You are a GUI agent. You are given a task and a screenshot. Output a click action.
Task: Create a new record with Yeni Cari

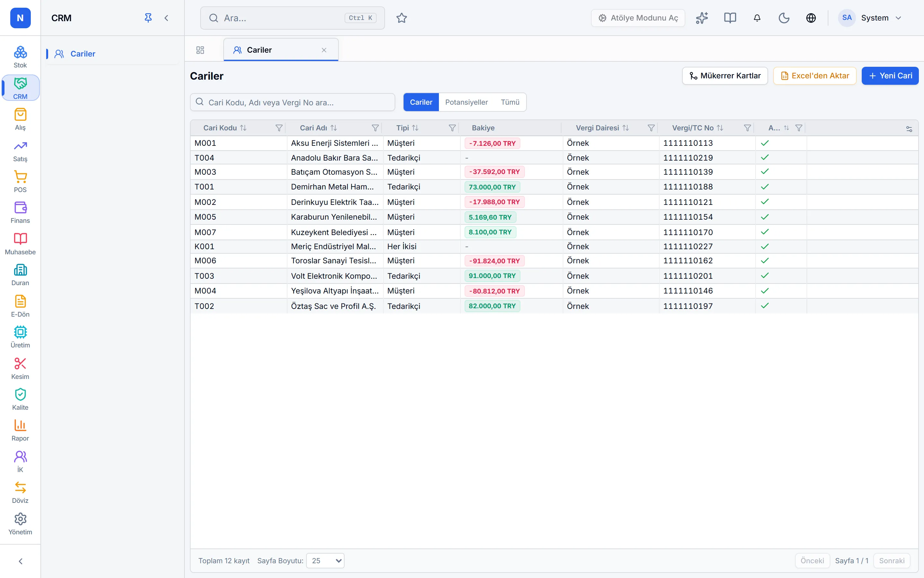pyautogui.click(x=890, y=76)
